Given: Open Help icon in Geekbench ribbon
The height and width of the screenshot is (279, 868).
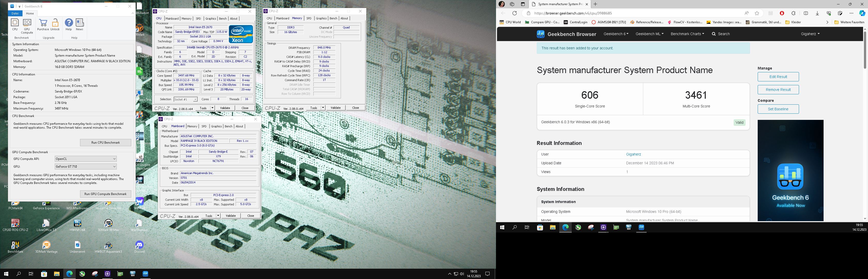Looking at the screenshot, I should pyautogui.click(x=69, y=25).
